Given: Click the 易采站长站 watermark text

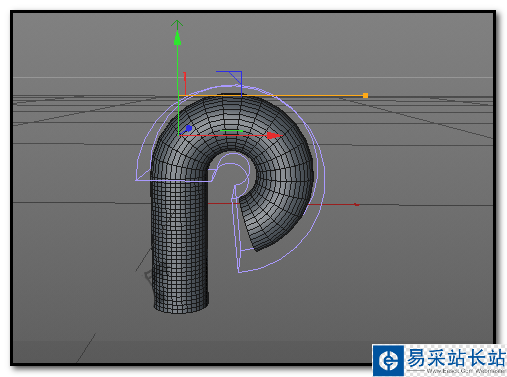Looking at the screenshot, I should coord(456,357).
